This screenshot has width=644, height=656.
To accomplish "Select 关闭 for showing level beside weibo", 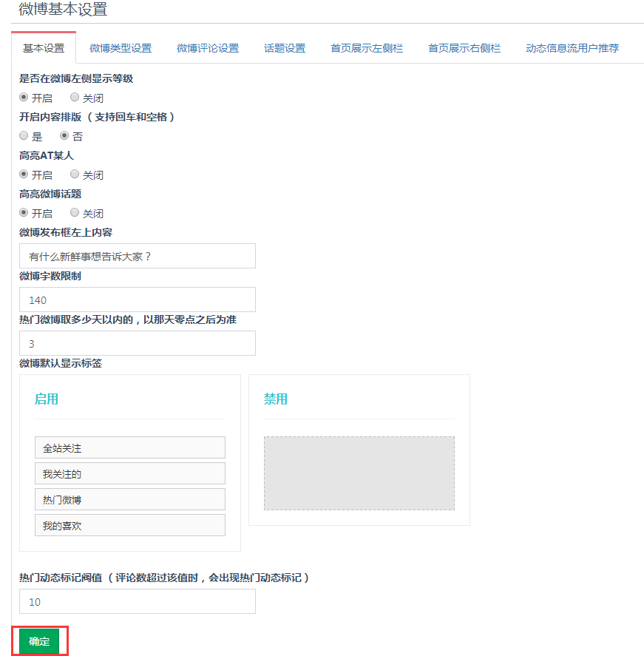I will 75,97.
